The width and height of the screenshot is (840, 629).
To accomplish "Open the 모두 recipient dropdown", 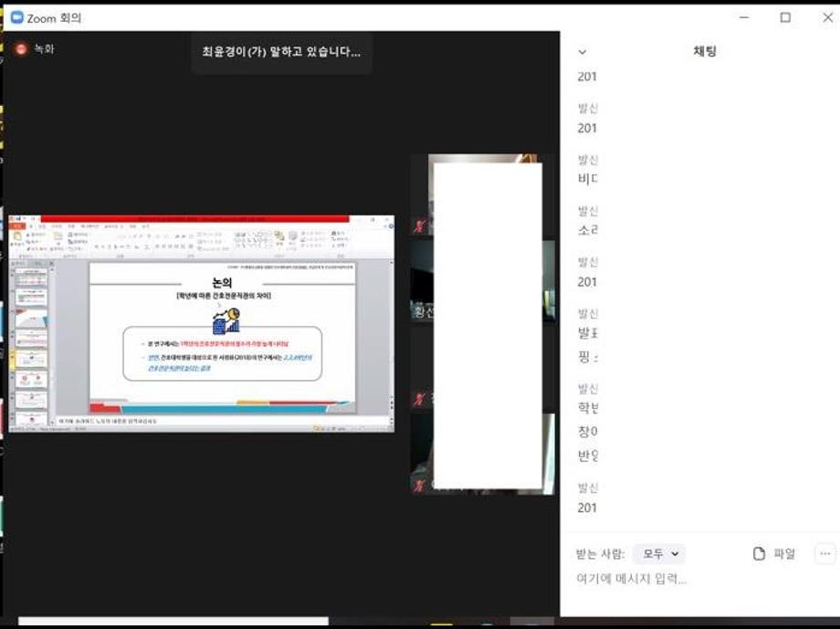I will (x=658, y=553).
